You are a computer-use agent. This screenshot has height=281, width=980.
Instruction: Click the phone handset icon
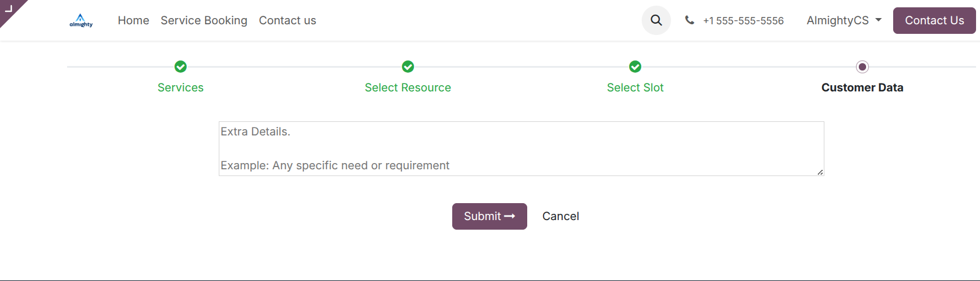pyautogui.click(x=689, y=20)
